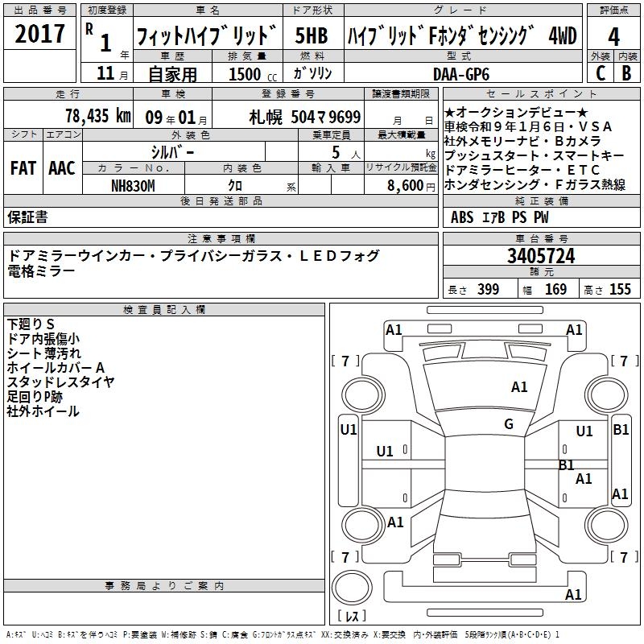
Task: Click inspection expiry 09年01月
Action: (x=176, y=118)
